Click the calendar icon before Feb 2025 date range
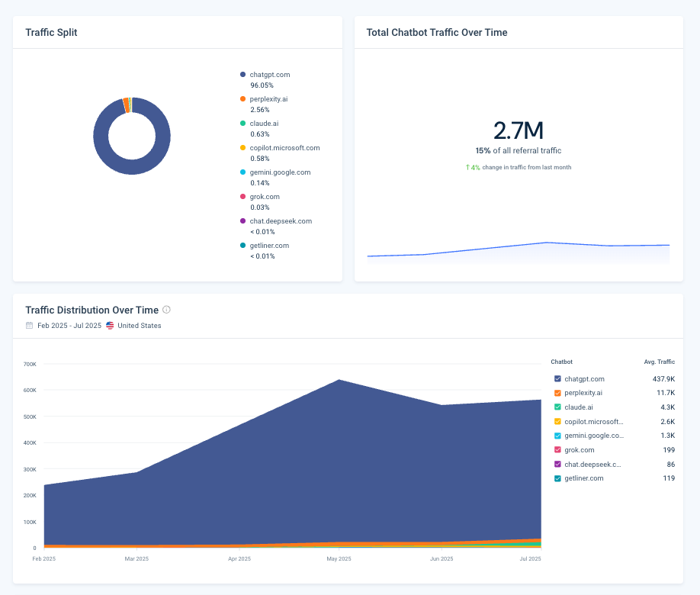The height and width of the screenshot is (595, 700). (x=29, y=326)
